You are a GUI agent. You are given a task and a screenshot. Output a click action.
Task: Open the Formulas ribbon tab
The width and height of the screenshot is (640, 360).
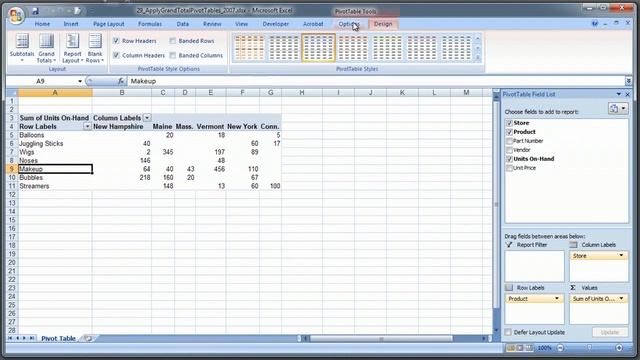point(150,24)
